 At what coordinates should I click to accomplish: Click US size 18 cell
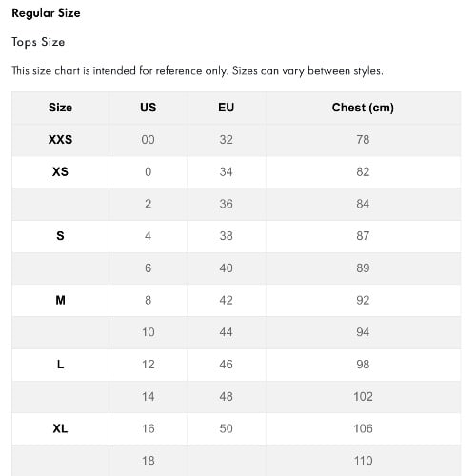[x=149, y=461]
